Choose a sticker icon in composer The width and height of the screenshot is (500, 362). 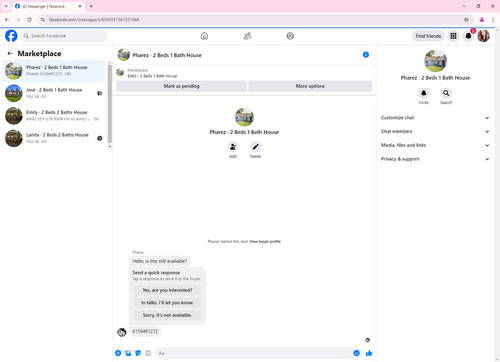point(138,353)
